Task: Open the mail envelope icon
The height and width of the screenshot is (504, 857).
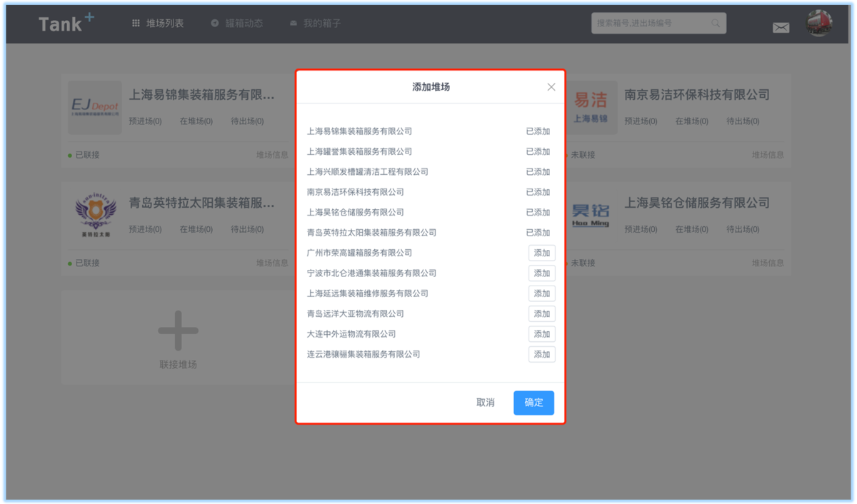Action: tap(781, 27)
